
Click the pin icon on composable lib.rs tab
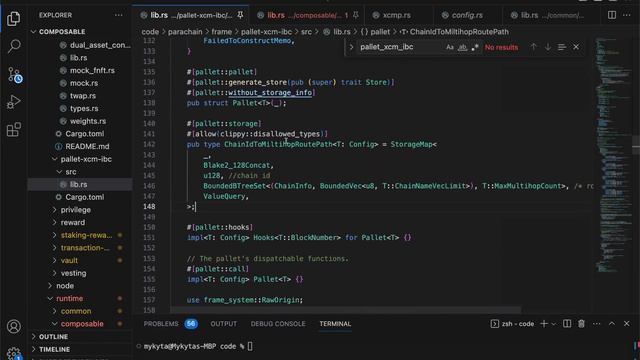[x=356, y=15]
